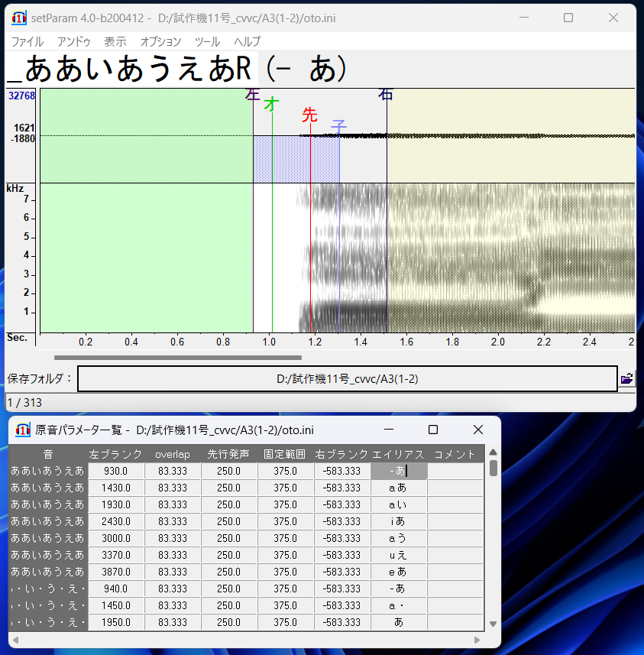Image resolution: width=644 pixels, height=655 pixels.
Task: Select the green オ overlap marker
Action: (271, 104)
